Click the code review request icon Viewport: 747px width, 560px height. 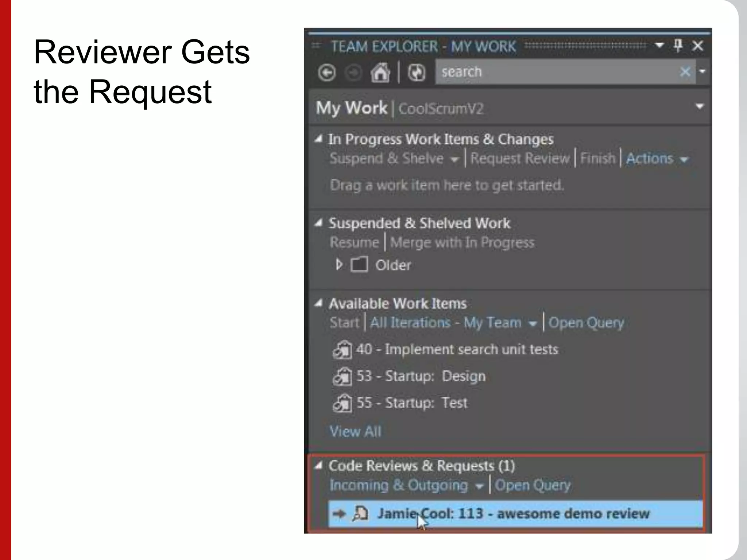pos(360,514)
